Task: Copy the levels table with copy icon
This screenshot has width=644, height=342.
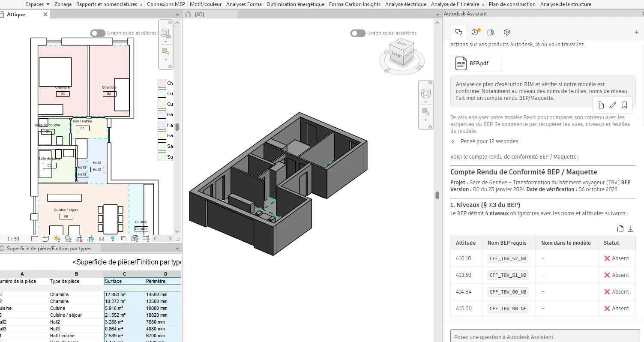Action: (x=620, y=229)
